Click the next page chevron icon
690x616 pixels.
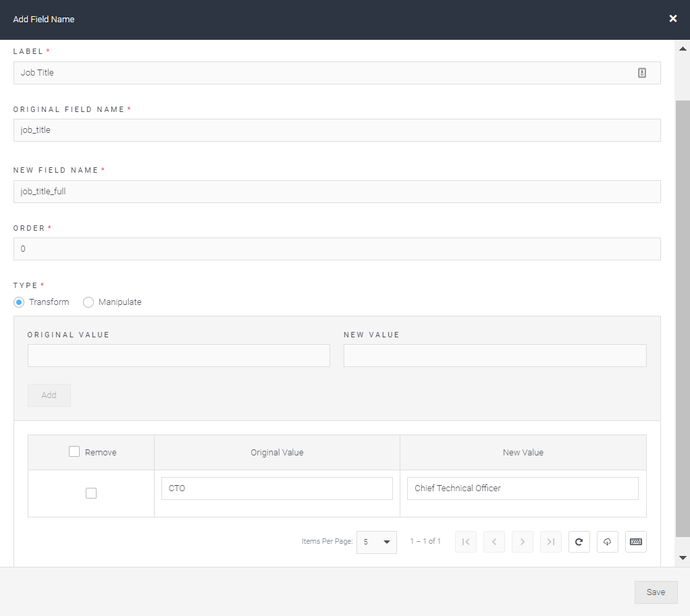(522, 542)
